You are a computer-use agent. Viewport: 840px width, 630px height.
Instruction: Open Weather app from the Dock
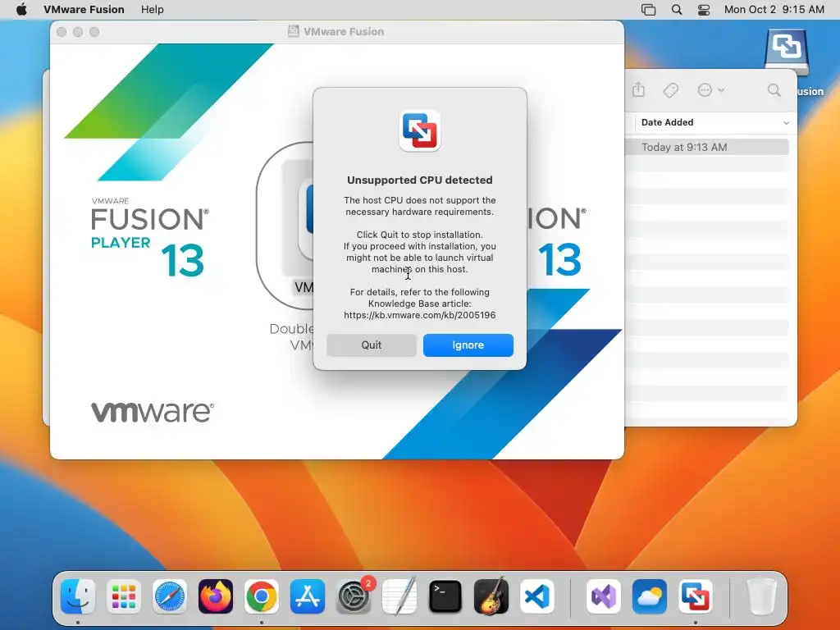coord(650,596)
